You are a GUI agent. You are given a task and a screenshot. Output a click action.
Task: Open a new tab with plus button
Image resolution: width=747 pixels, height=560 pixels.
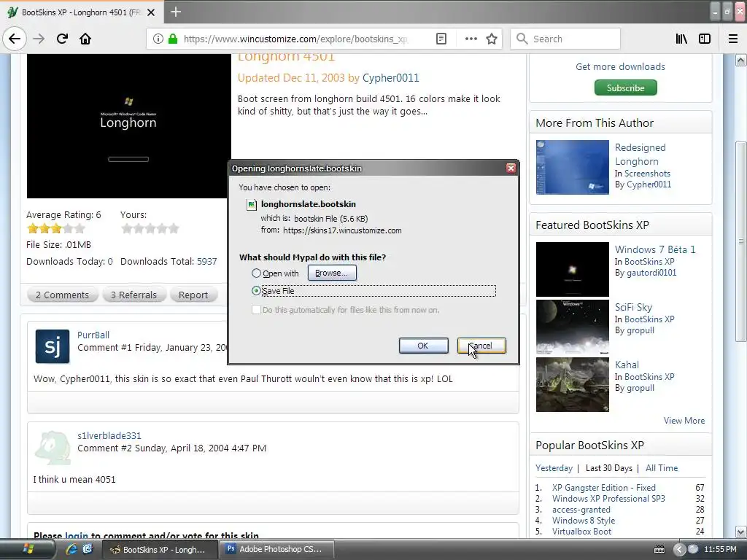175,12
